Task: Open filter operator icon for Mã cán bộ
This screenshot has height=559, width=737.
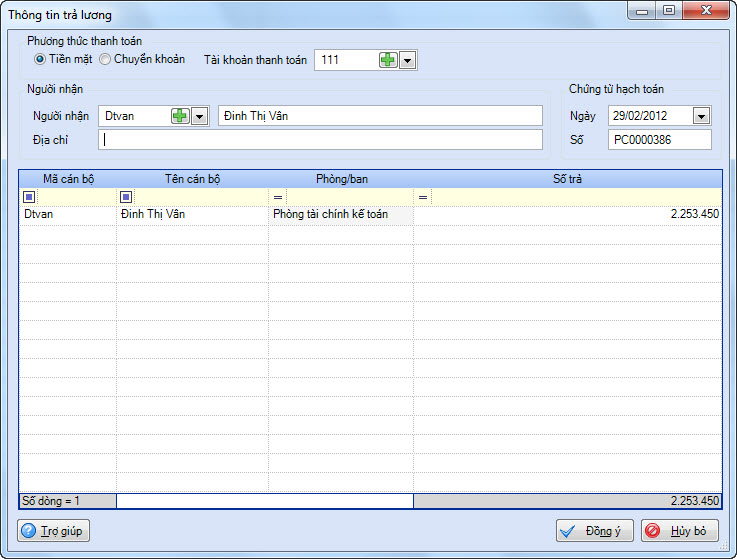Action: pos(29,197)
